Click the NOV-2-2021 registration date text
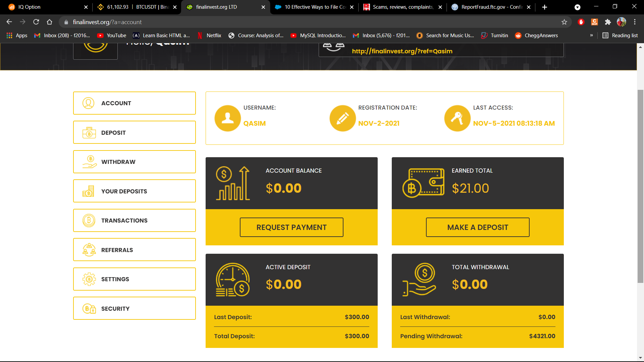Viewport: 644px width, 362px height. [x=379, y=123]
